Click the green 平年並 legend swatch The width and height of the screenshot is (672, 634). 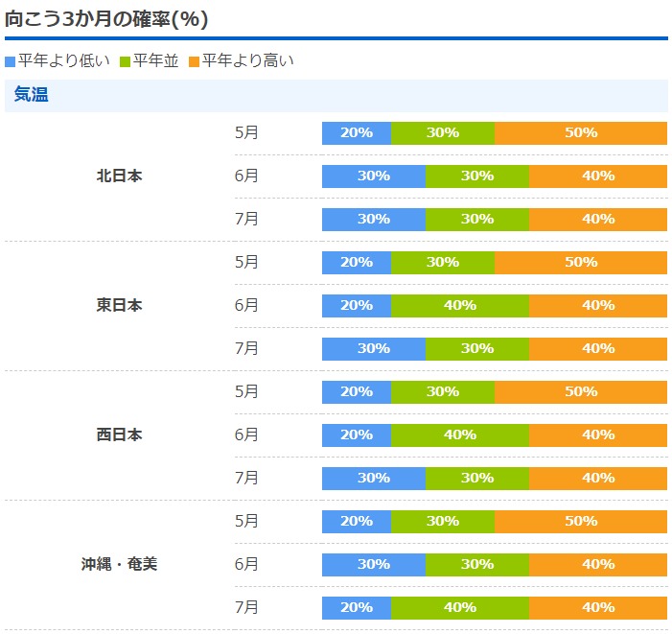pos(126,61)
